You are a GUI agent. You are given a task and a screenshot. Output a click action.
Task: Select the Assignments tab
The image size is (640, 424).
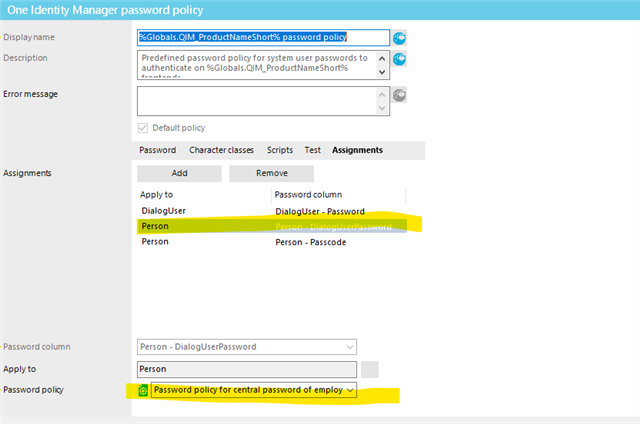tap(358, 150)
